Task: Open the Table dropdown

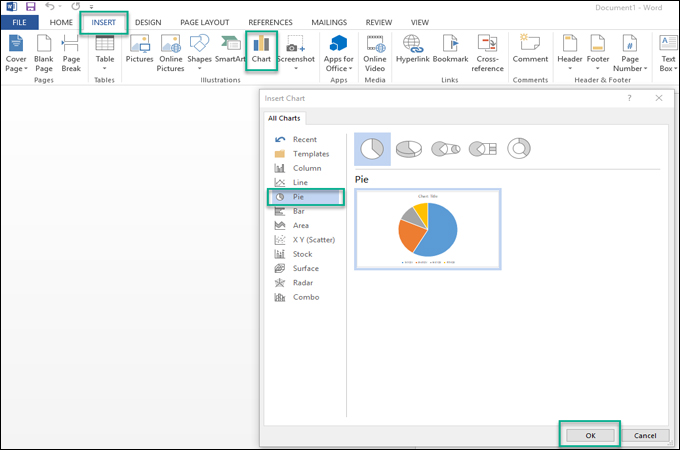Action: (x=105, y=54)
